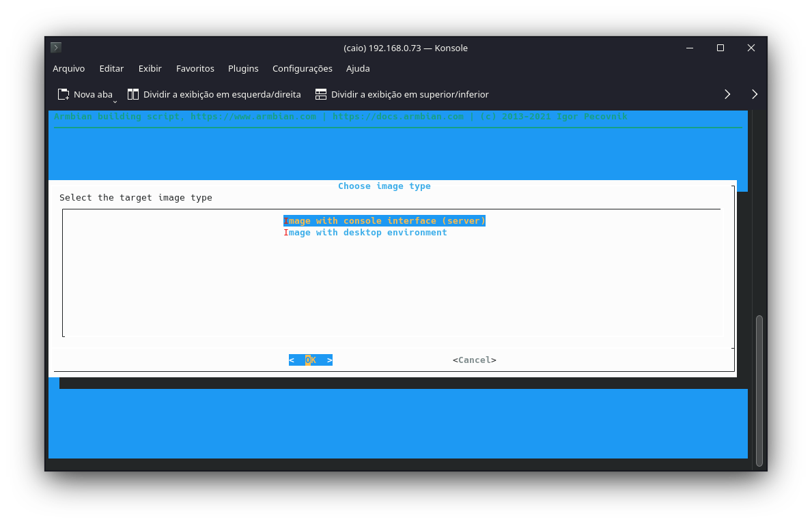The height and width of the screenshot is (524, 812).
Task: Click the 'Choose image type' dialog title
Action: (x=384, y=186)
